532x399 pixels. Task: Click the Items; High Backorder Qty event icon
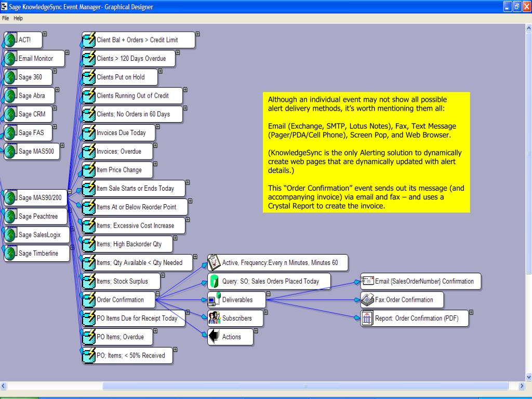coord(89,244)
